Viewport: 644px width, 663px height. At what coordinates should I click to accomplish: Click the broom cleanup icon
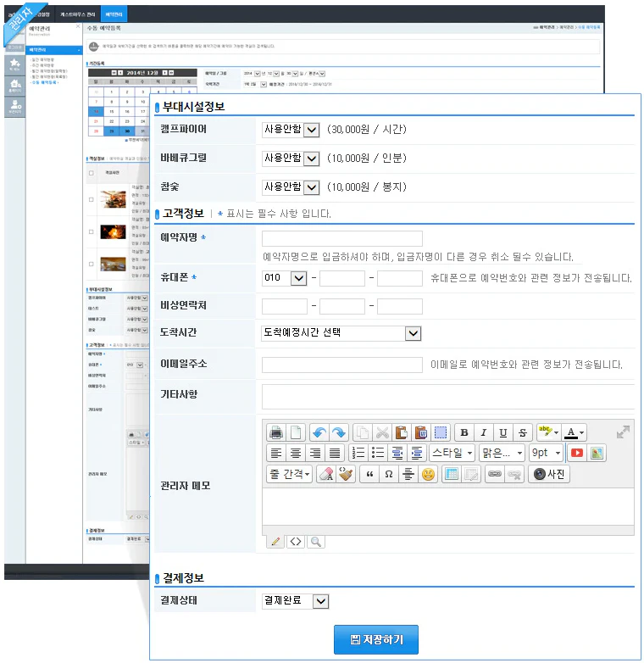pos(346,475)
